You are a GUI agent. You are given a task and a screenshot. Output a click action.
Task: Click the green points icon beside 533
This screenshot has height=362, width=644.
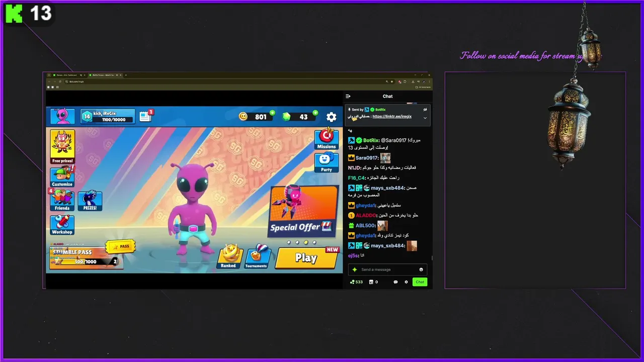point(352,282)
